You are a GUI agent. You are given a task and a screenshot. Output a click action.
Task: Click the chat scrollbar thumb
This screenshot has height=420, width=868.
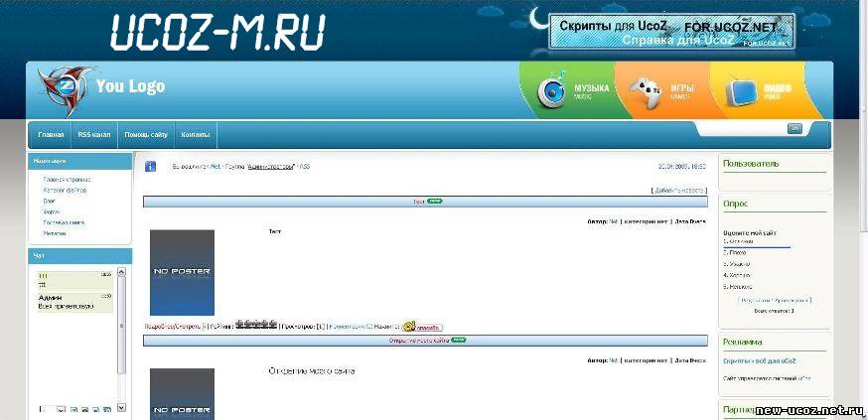coord(122,327)
